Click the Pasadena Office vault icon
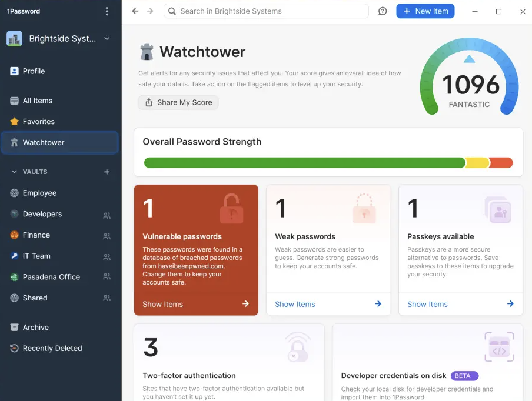This screenshot has height=401, width=532. point(14,277)
